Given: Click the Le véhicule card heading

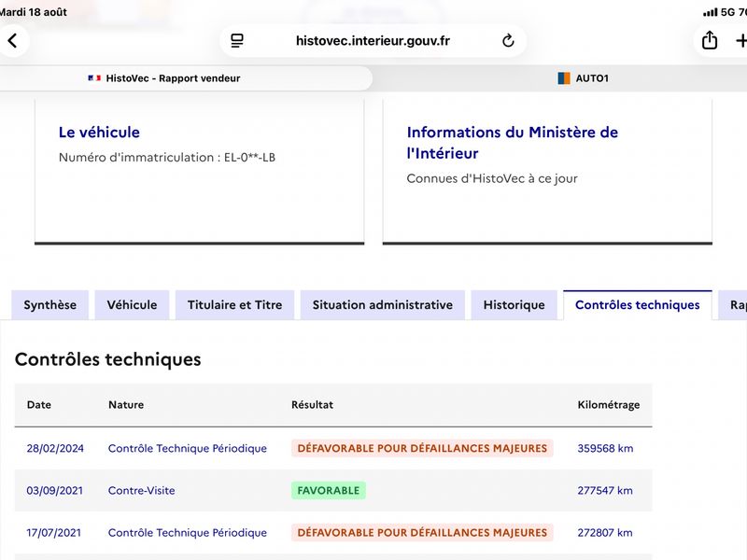Looking at the screenshot, I should coord(99,133).
